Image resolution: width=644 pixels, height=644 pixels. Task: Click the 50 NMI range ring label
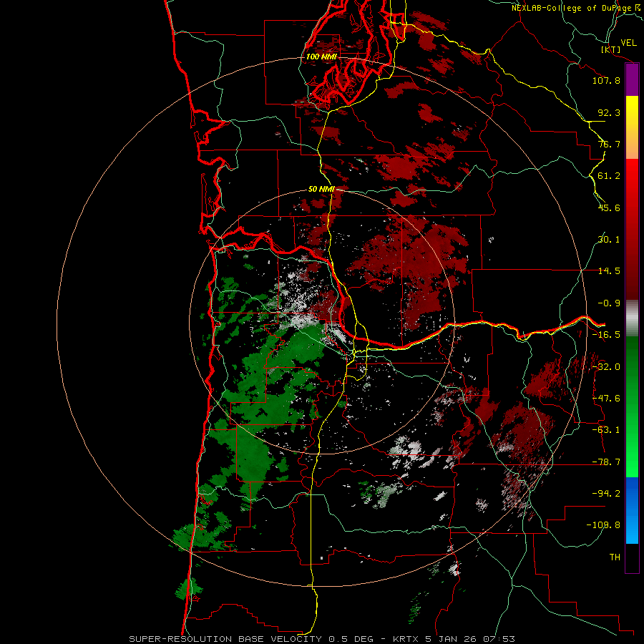pos(321,190)
